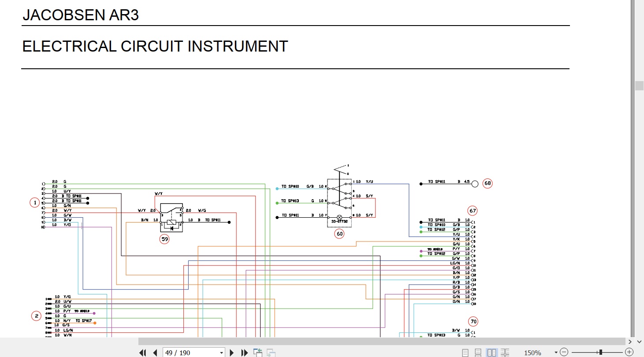This screenshot has width=644, height=357.
Task: Click connector callout number 1
Action: [x=34, y=203]
